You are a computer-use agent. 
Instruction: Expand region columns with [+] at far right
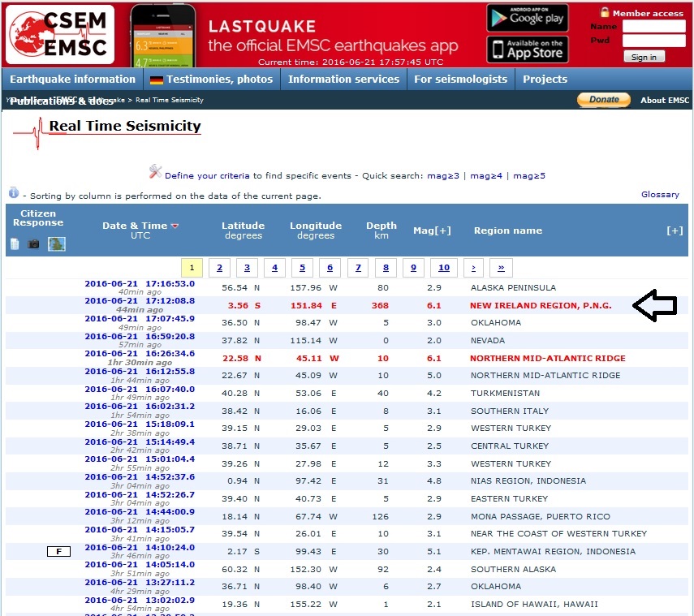[x=674, y=230]
